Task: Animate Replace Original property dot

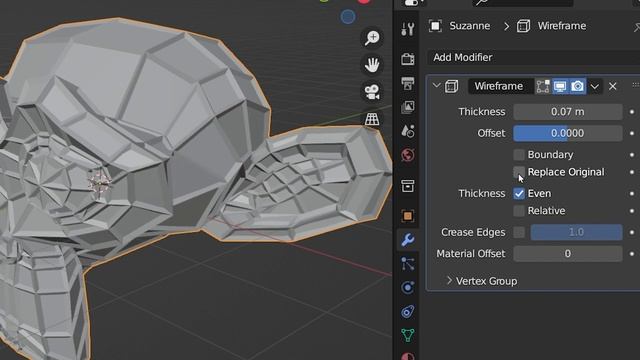Action: (x=632, y=172)
